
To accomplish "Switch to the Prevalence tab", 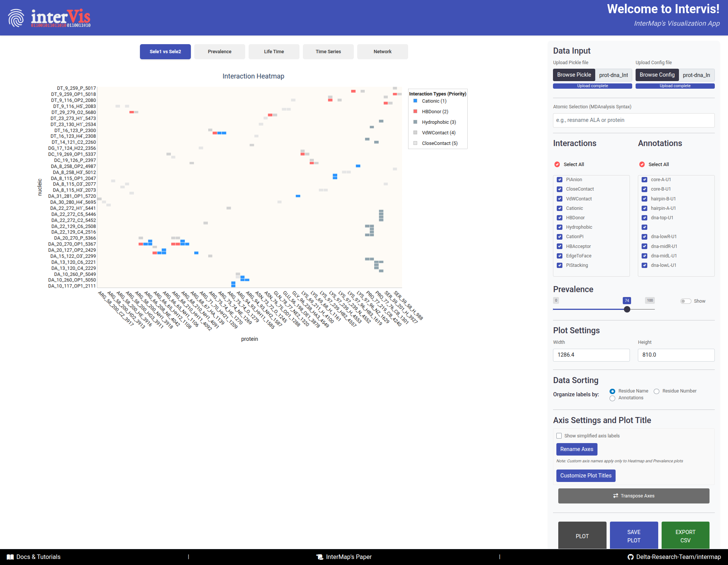I will [x=220, y=52].
